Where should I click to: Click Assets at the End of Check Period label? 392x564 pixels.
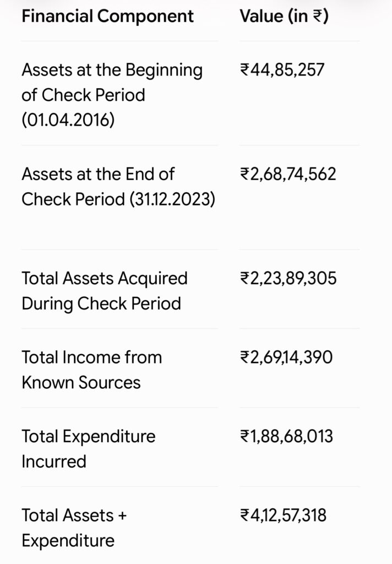click(x=118, y=187)
